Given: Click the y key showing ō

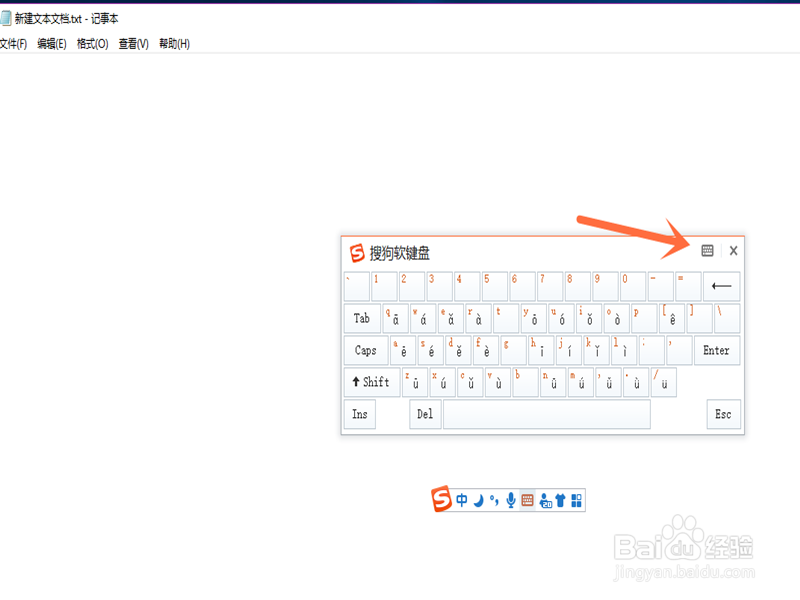Looking at the screenshot, I should (534, 318).
